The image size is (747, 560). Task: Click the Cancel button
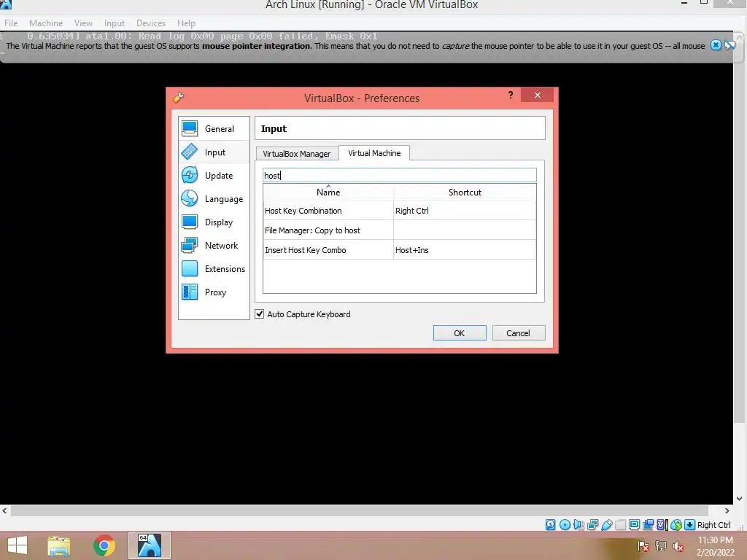pos(519,332)
